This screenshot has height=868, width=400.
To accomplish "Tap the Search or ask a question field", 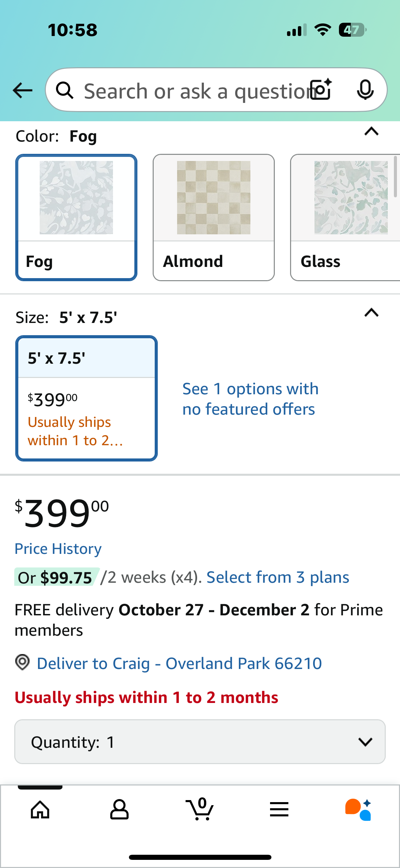I will click(190, 90).
